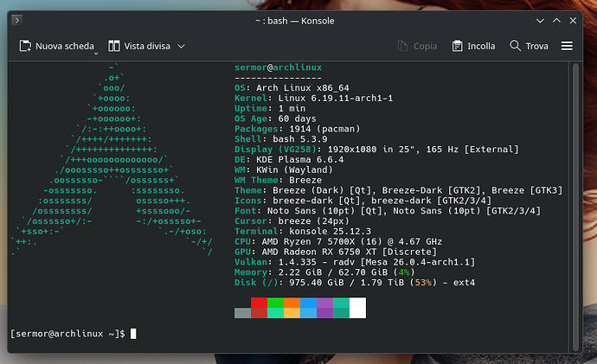
Task: Click the Packages '1914 (pacman)' text
Action: [x=324, y=129]
